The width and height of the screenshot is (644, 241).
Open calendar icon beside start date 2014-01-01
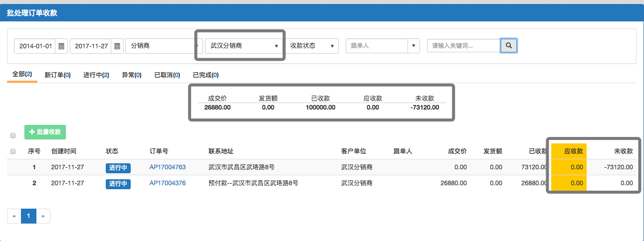click(61, 46)
